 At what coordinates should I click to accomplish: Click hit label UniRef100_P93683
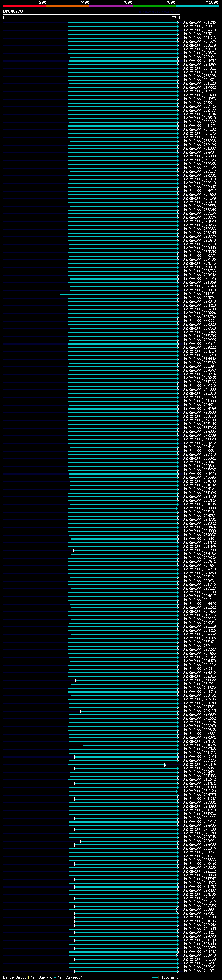click(199, 412)
